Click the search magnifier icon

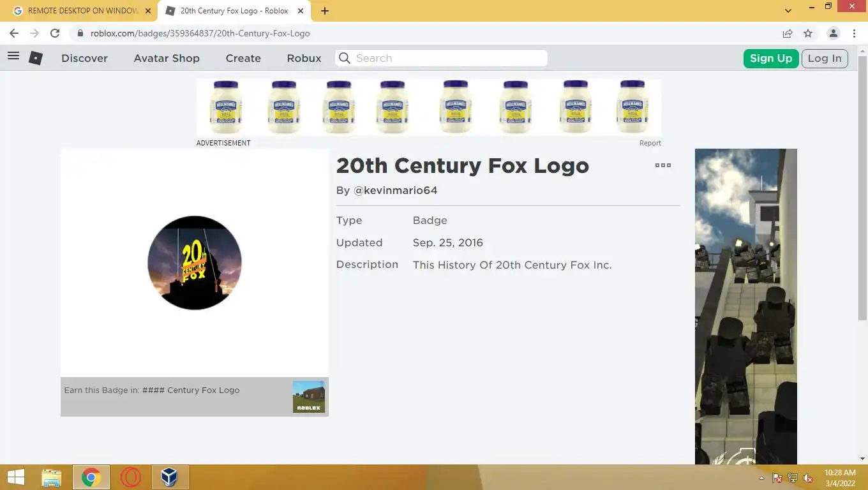coord(345,58)
